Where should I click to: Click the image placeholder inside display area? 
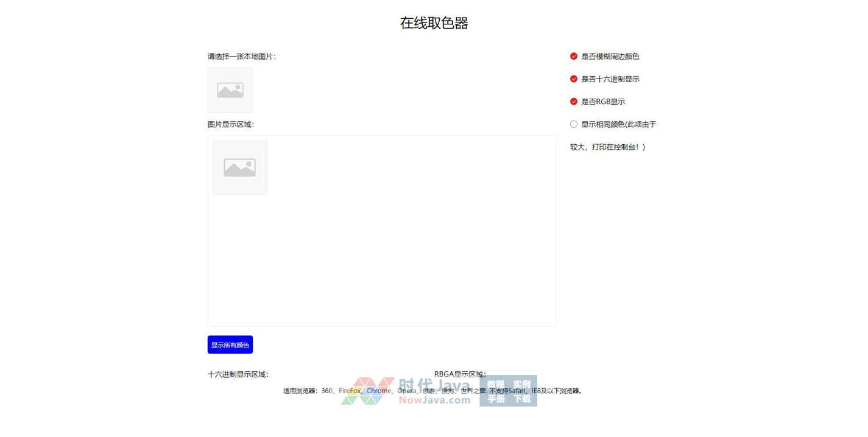click(x=239, y=167)
